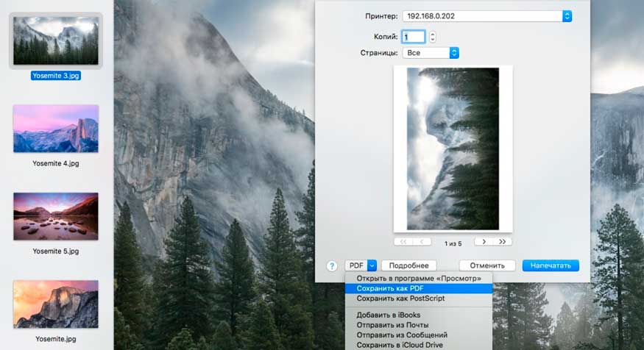Choose 'Сохранить как PostScript'

[419, 299]
